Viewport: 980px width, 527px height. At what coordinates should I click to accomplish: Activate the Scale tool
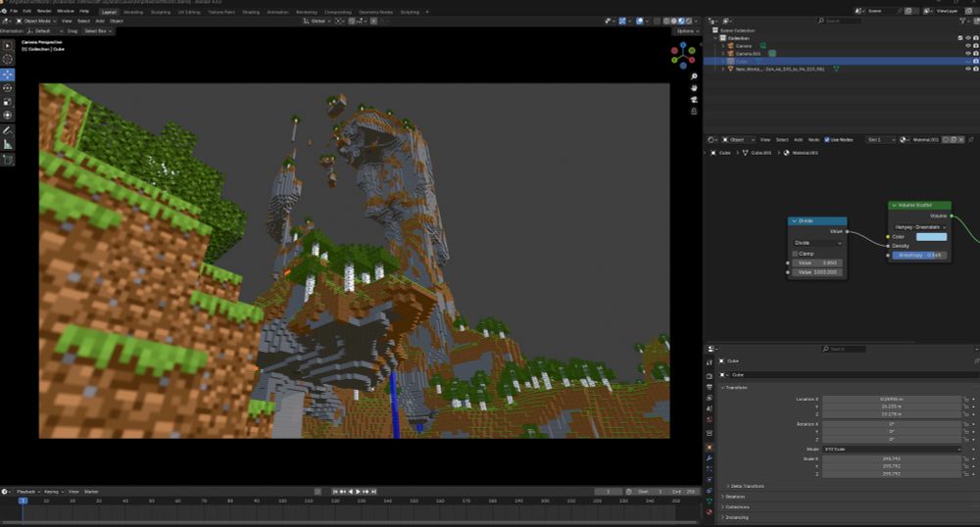click(8, 102)
